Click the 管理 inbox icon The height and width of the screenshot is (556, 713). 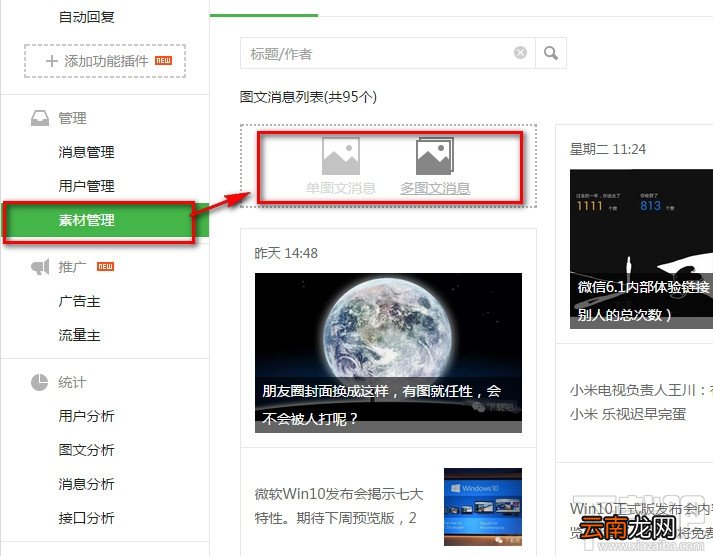click(40, 118)
